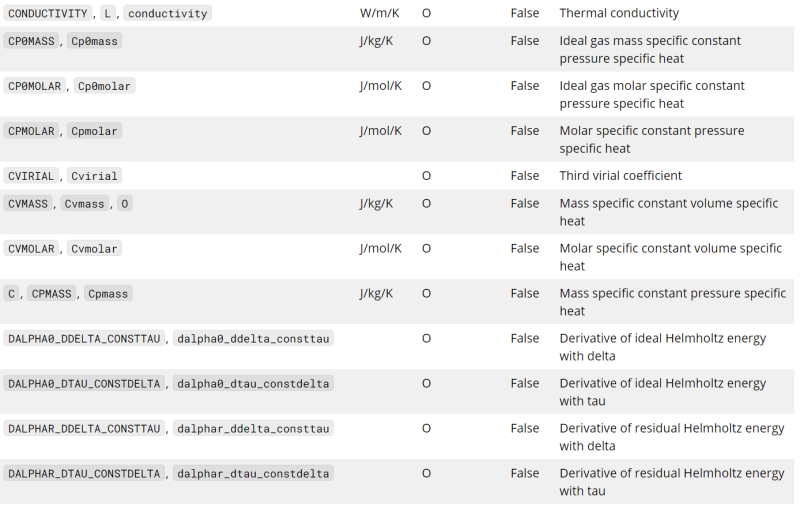The image size is (800, 508).
Task: Click the Thermal conductivity description text
Action: (619, 14)
